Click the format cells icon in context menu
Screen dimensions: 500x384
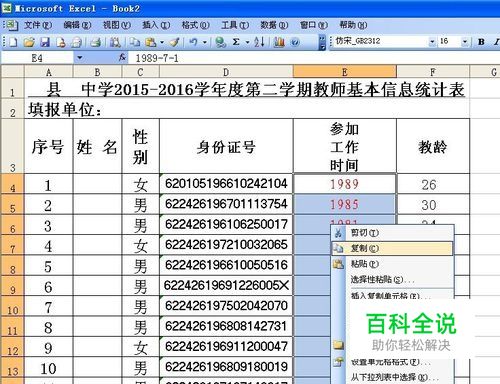tap(338, 362)
